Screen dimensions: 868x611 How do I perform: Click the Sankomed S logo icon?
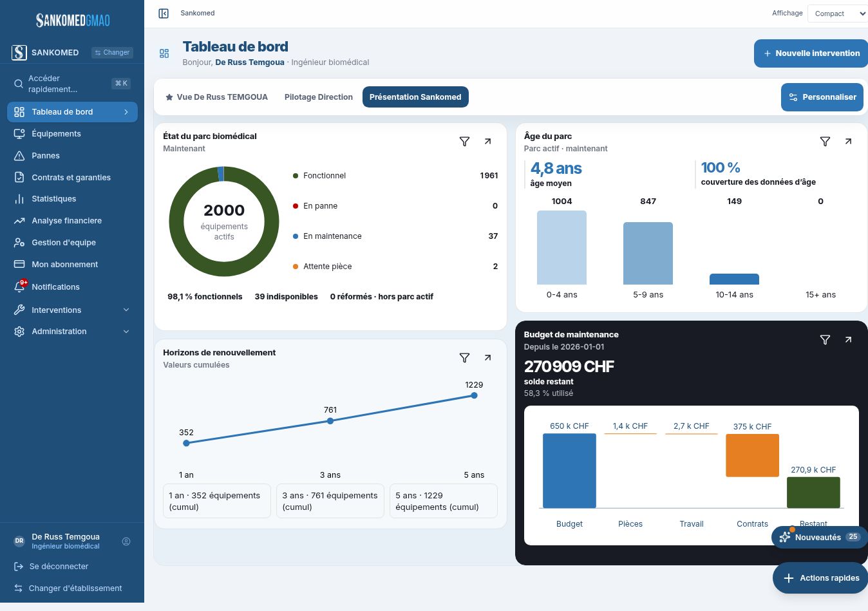point(19,52)
